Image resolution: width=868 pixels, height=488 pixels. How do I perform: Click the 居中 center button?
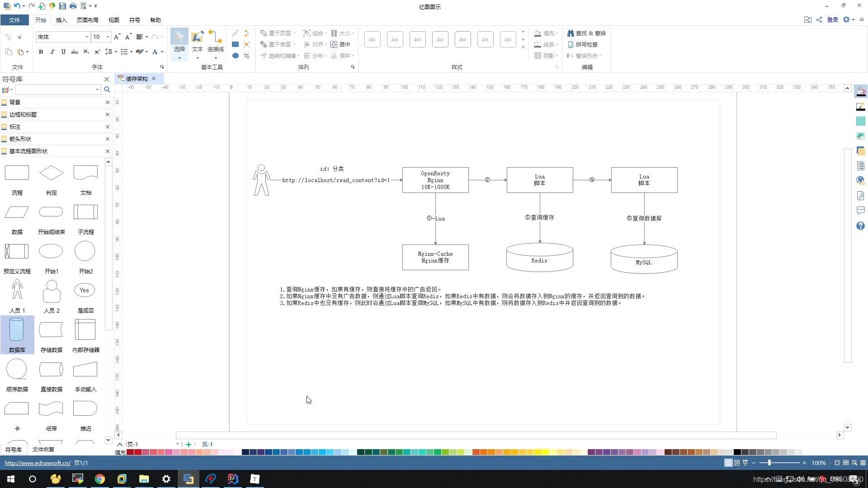340,44
